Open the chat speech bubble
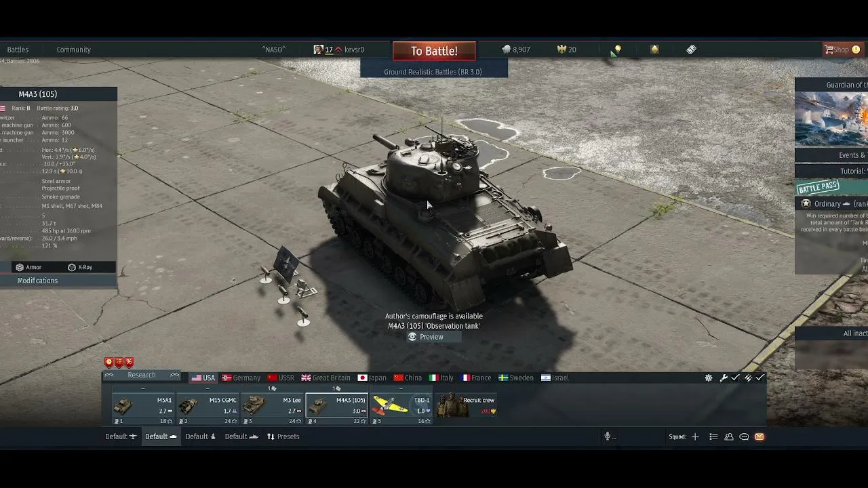 (x=744, y=436)
